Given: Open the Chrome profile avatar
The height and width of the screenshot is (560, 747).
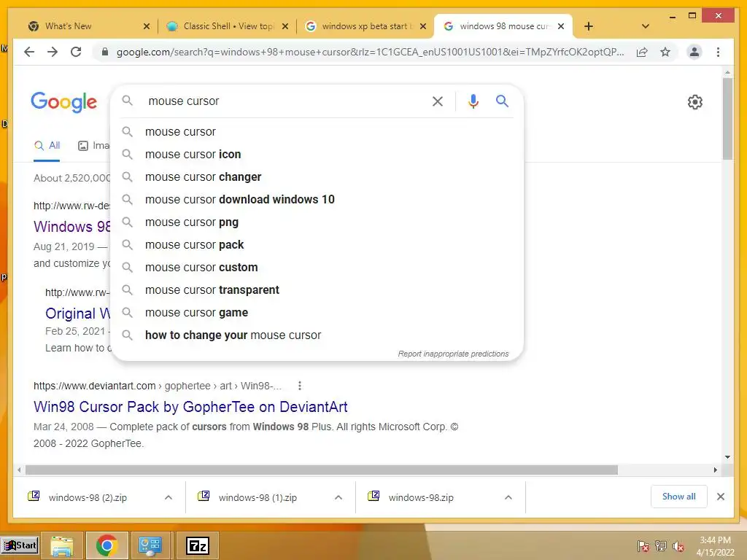Looking at the screenshot, I should coord(694,52).
